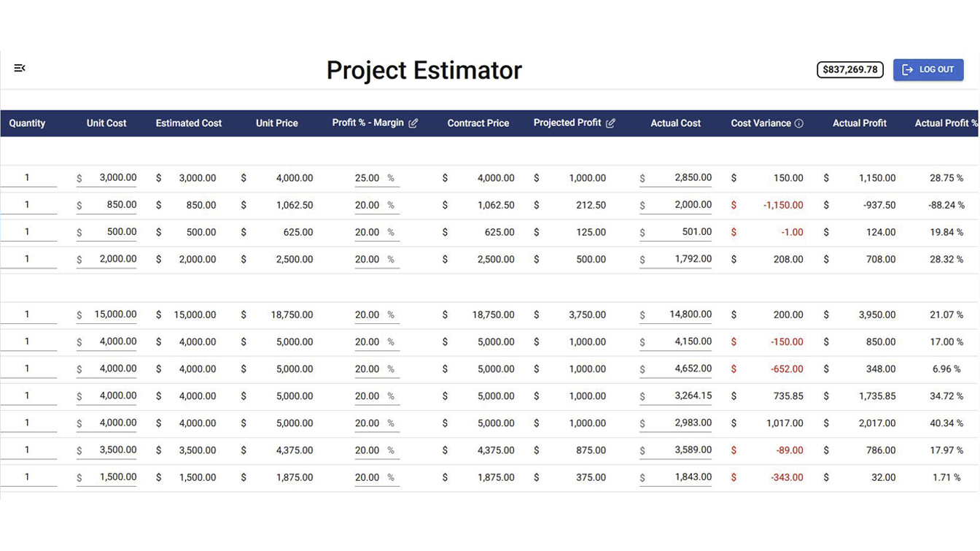
Task: Click the edit pencil next to Projected Profit
Action: point(611,123)
